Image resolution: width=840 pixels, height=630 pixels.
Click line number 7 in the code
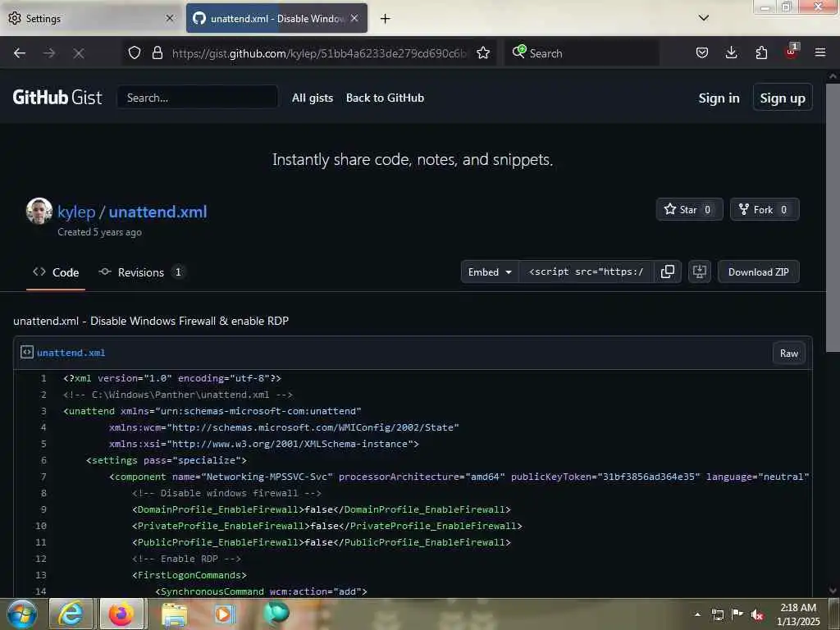click(43, 477)
